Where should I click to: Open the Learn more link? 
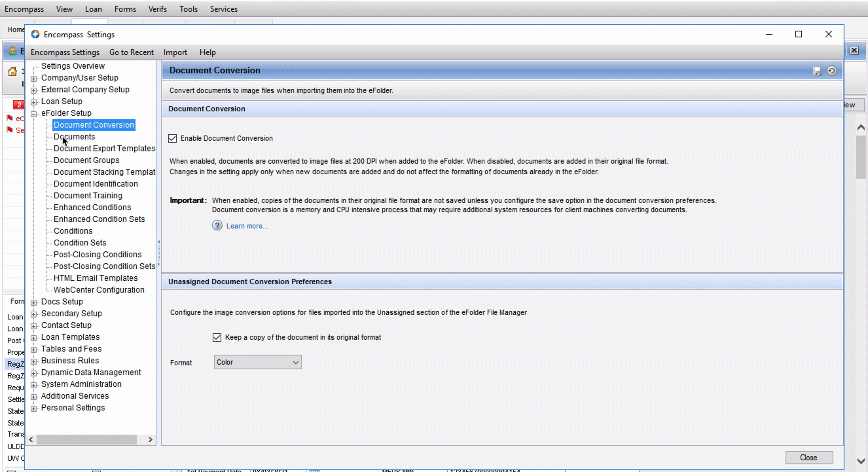[247, 226]
